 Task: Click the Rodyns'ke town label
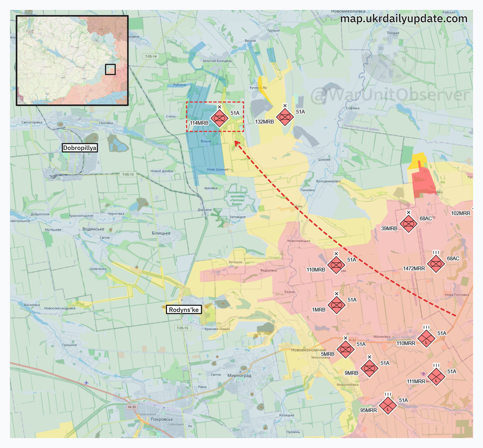pos(184,310)
